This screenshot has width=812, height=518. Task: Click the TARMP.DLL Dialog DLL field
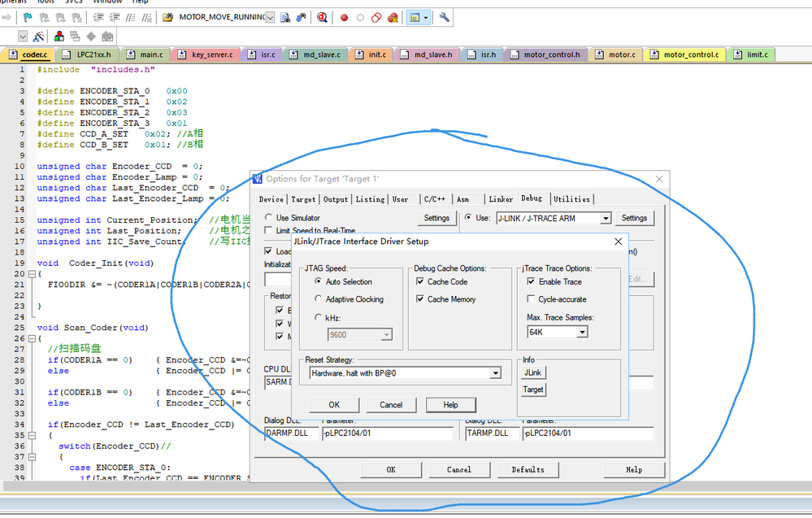tap(492, 433)
